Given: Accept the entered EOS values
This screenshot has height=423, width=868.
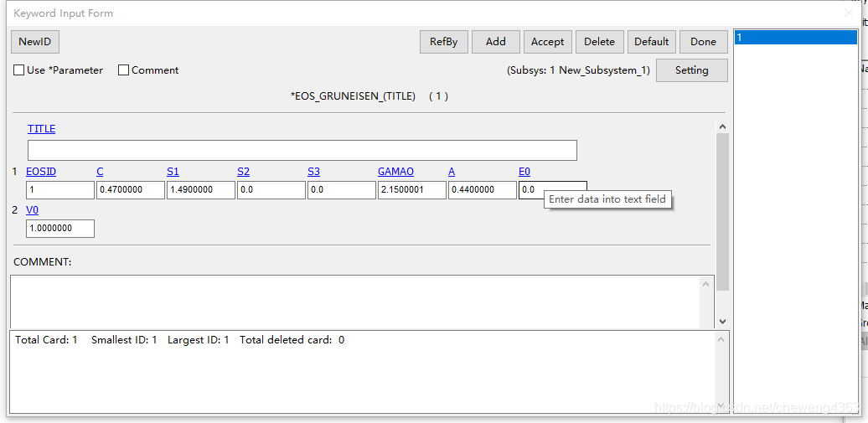Looking at the screenshot, I should (547, 42).
